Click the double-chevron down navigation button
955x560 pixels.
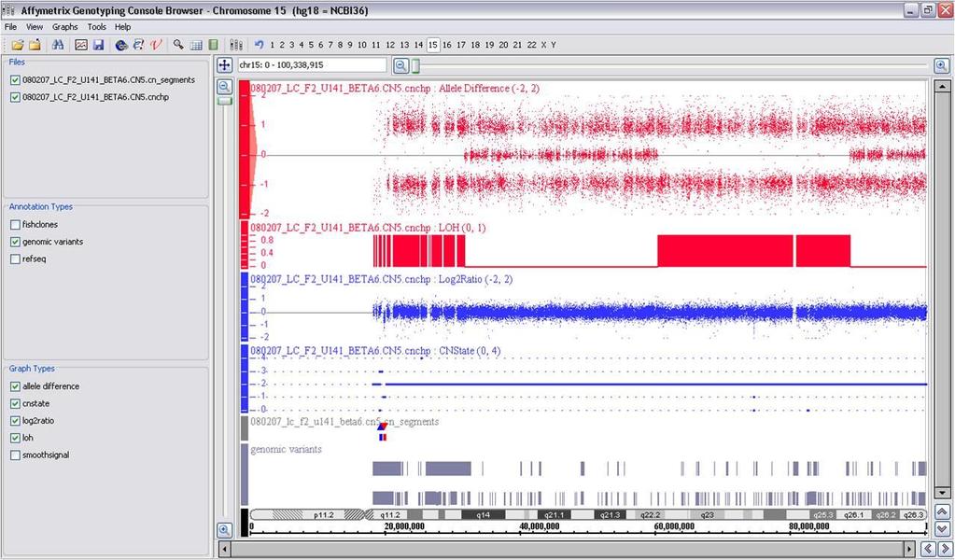[x=942, y=529]
